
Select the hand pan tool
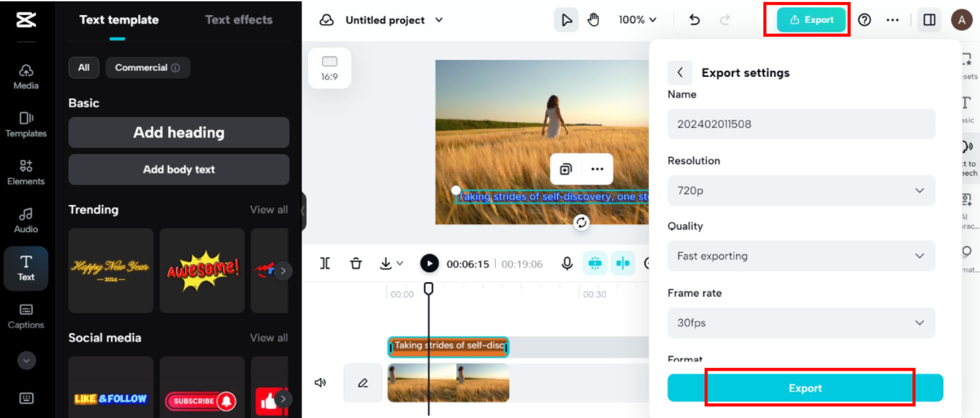click(x=593, y=20)
